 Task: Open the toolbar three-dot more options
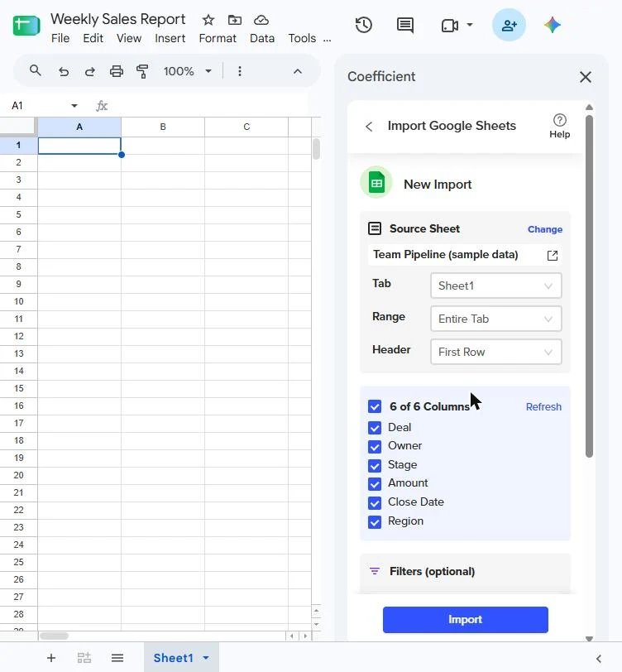click(x=240, y=71)
